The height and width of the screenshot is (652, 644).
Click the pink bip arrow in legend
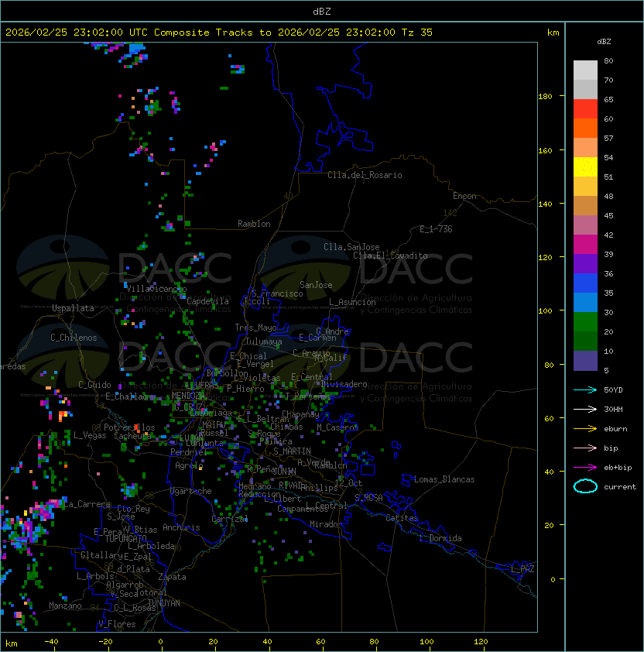585,448
